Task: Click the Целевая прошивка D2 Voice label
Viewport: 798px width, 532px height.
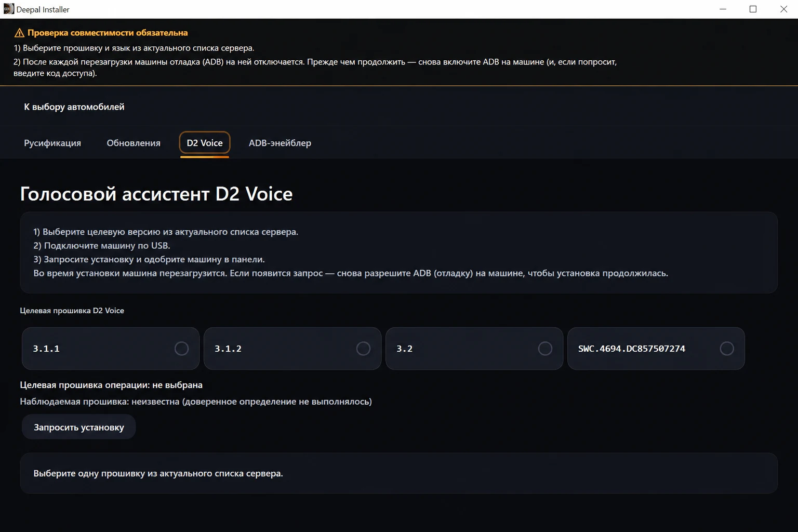Action: [x=72, y=311]
